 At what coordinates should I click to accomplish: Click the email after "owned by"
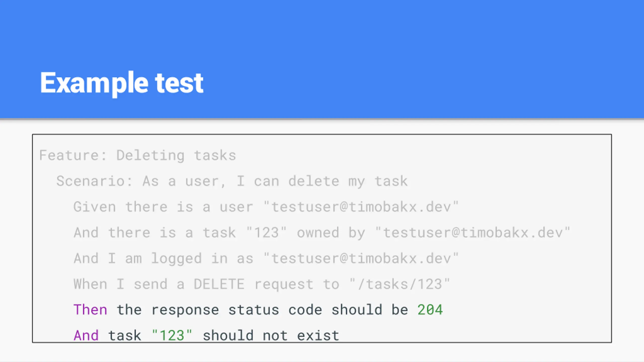point(473,233)
